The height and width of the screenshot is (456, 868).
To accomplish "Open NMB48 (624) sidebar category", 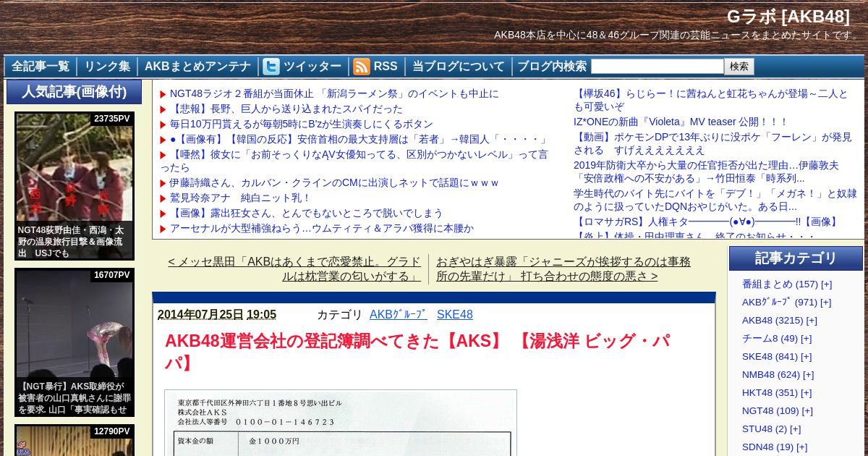I will click(771, 374).
